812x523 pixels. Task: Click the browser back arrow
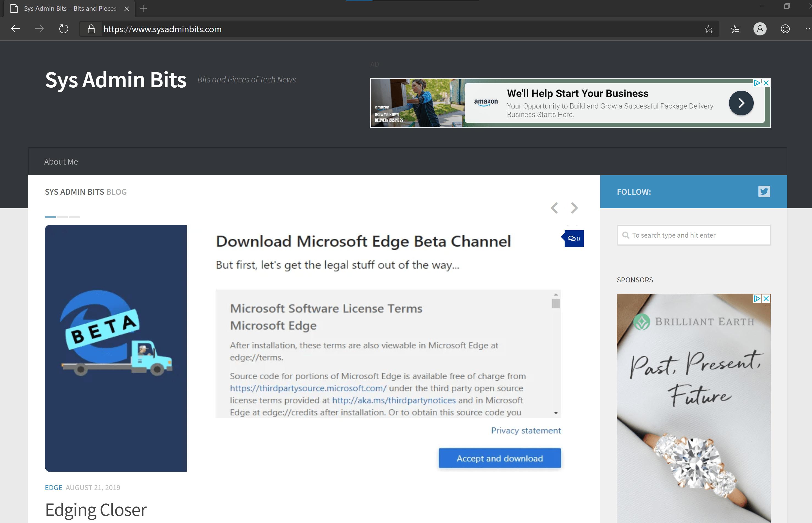coord(15,29)
